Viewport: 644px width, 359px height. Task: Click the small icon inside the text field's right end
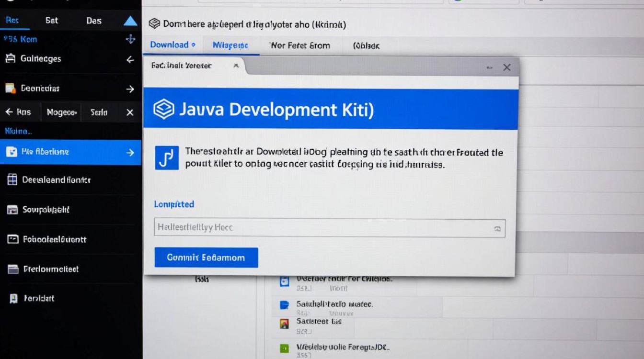point(497,228)
